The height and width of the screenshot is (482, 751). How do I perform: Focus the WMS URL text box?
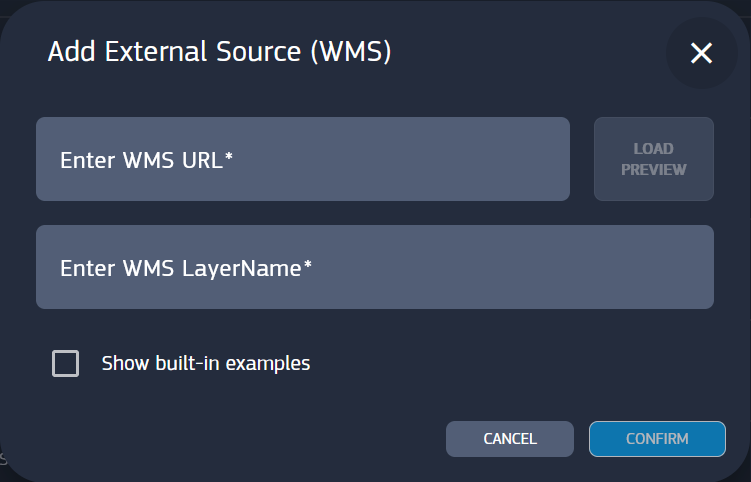coord(302,159)
